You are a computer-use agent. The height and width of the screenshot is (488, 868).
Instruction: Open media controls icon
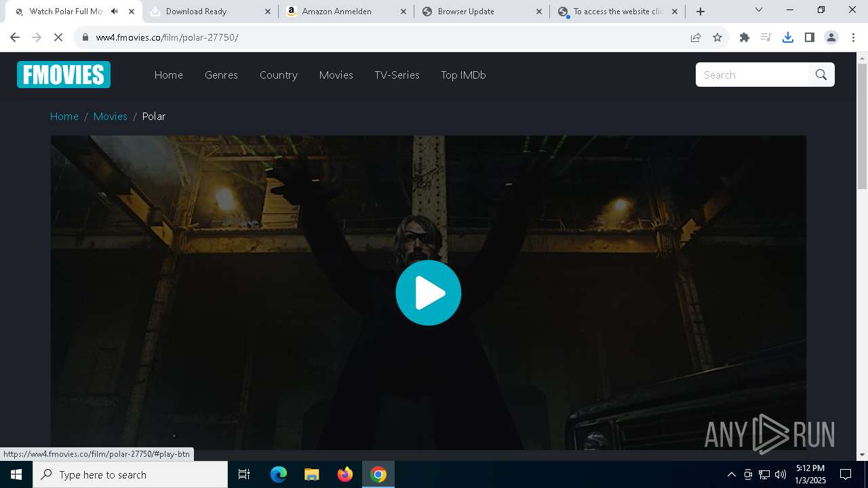pyautogui.click(x=766, y=37)
